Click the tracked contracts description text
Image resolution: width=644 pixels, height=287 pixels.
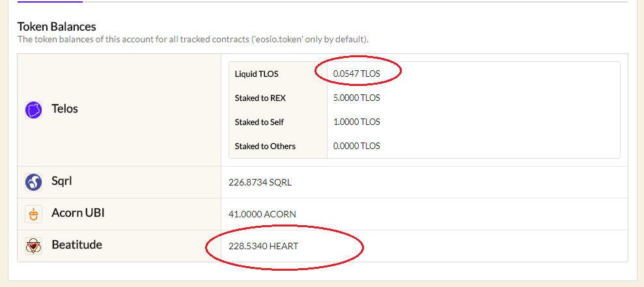tap(193, 40)
